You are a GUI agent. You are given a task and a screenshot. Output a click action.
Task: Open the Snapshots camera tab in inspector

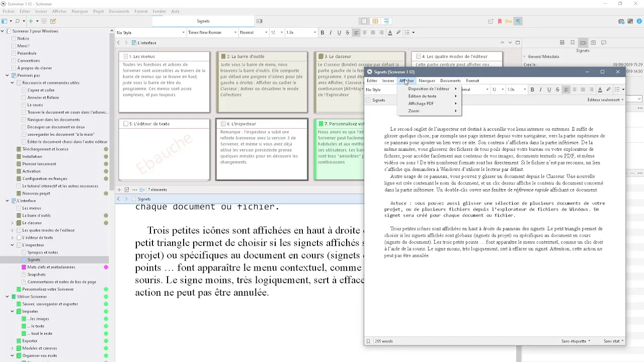click(594, 43)
